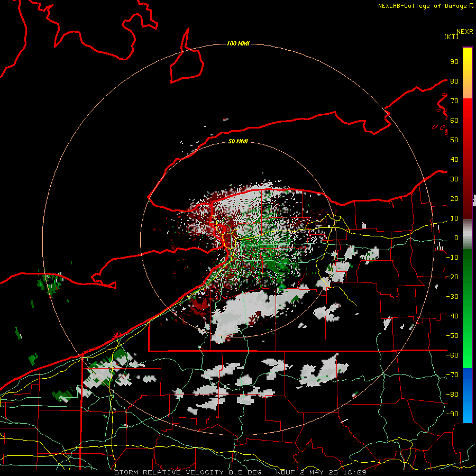Click the positive 80 scale value
Viewport: 476px width, 476px height.
tap(454, 81)
